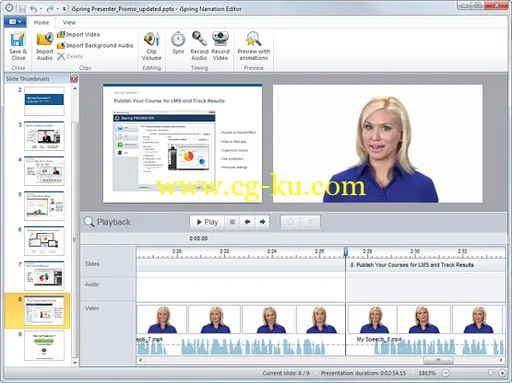512x383 pixels.
Task: Undo via quick access toolbar
Action: 33,9
